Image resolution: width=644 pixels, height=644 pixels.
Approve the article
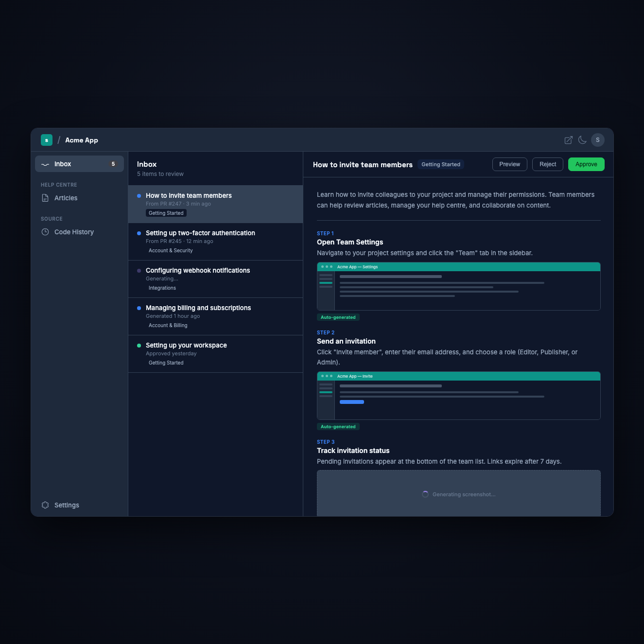pyautogui.click(x=586, y=164)
